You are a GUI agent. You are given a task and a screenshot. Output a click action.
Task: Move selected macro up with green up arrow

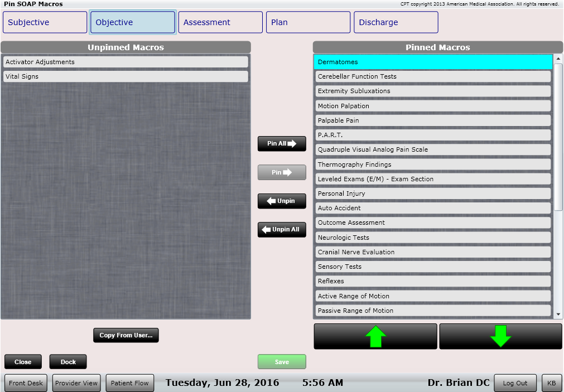coord(375,336)
